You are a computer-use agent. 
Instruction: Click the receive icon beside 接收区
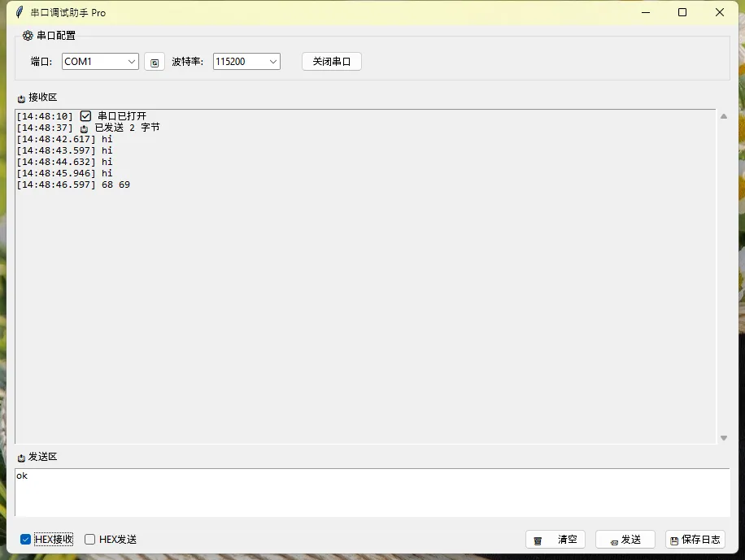(x=21, y=98)
